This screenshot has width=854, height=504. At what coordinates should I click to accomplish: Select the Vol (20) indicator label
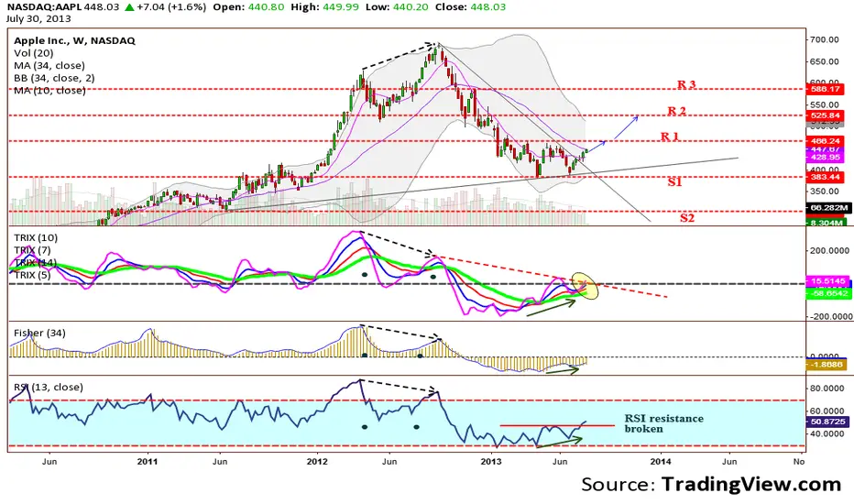coord(34,53)
